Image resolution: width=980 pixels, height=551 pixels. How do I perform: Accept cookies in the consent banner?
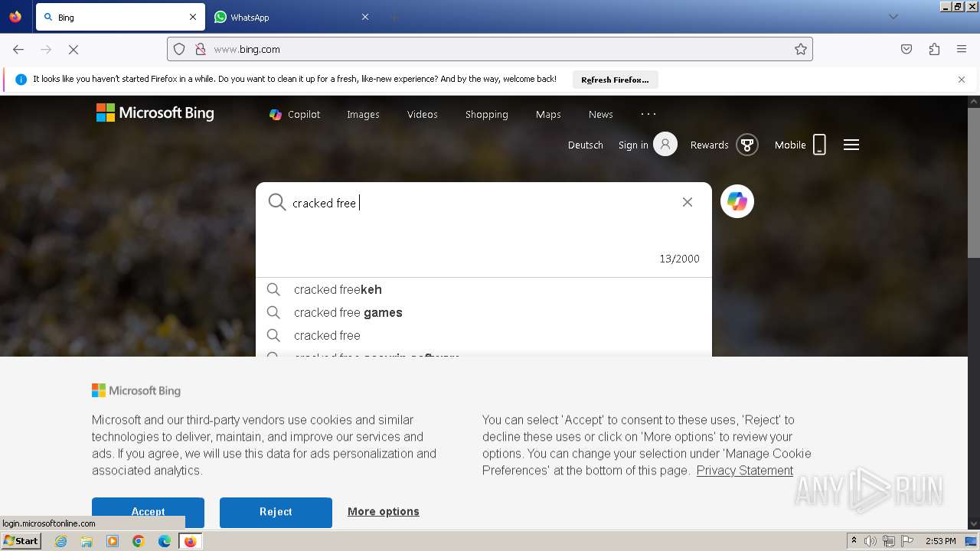point(148,512)
